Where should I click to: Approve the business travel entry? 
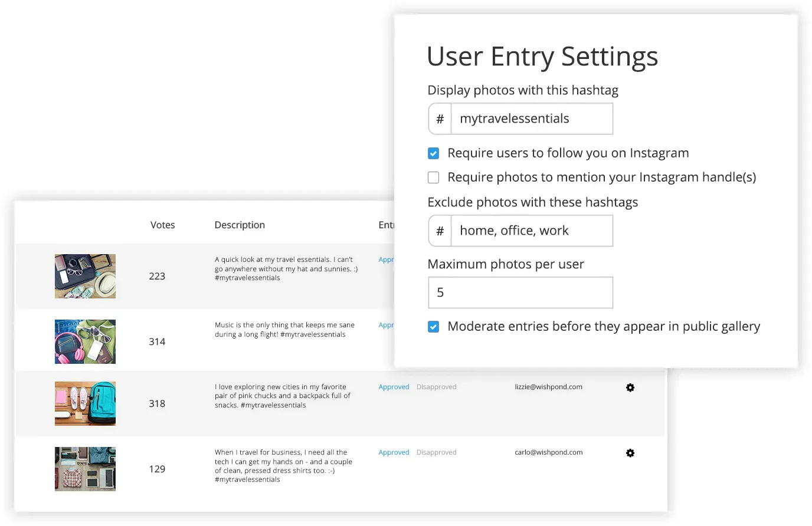click(394, 453)
